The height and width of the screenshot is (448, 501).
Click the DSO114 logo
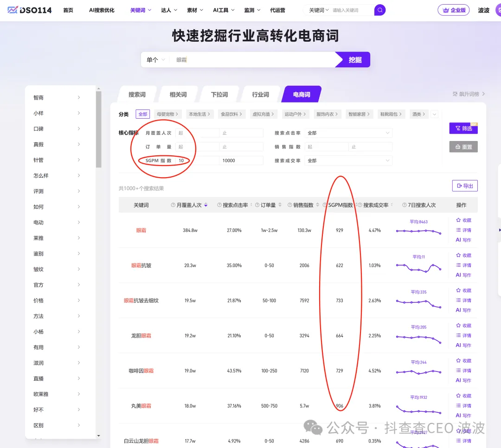coord(30,10)
